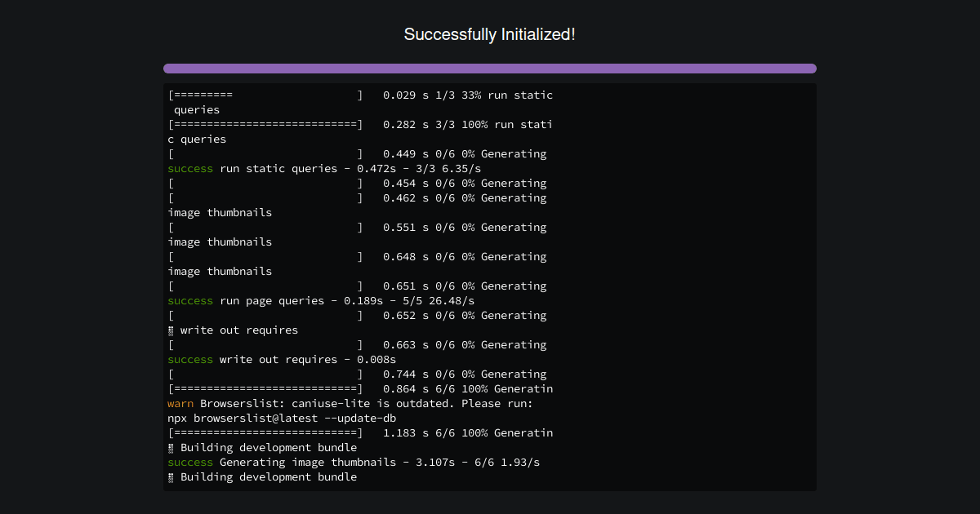Click the spinner icon beside 'Building development bundle'

[170, 447]
